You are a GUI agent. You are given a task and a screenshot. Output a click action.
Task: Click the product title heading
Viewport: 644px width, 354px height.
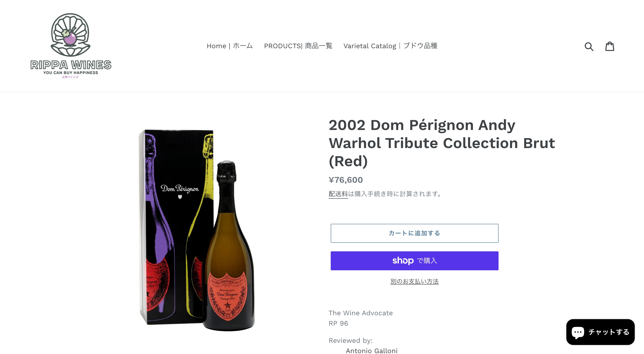pos(442,143)
